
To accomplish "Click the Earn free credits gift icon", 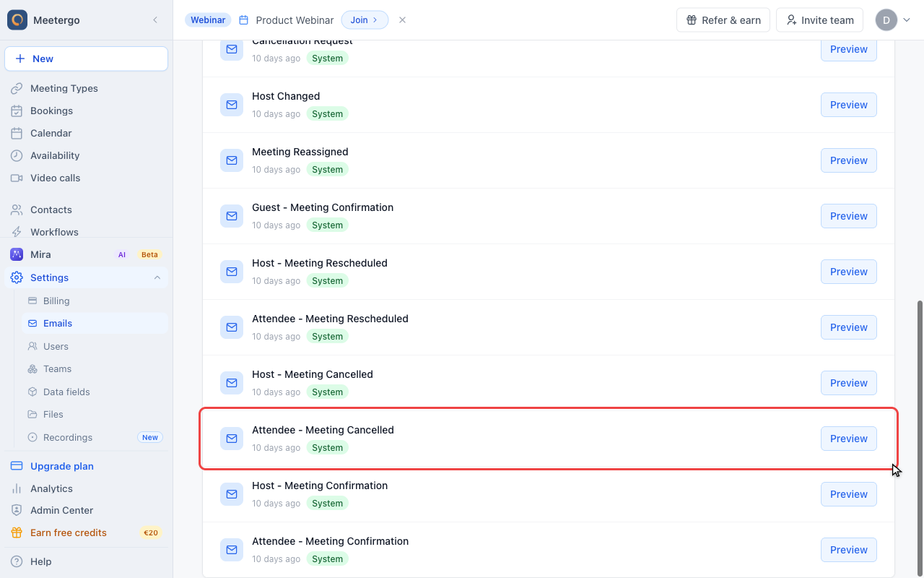I will point(17,532).
